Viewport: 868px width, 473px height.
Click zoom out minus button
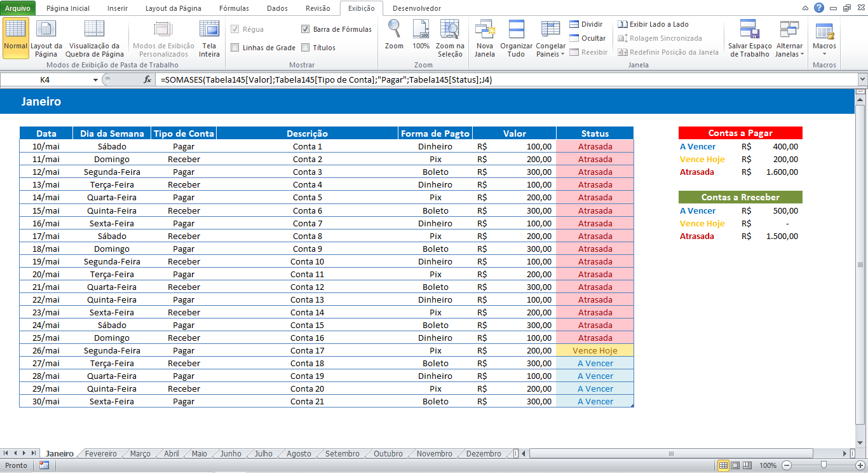pos(786,465)
